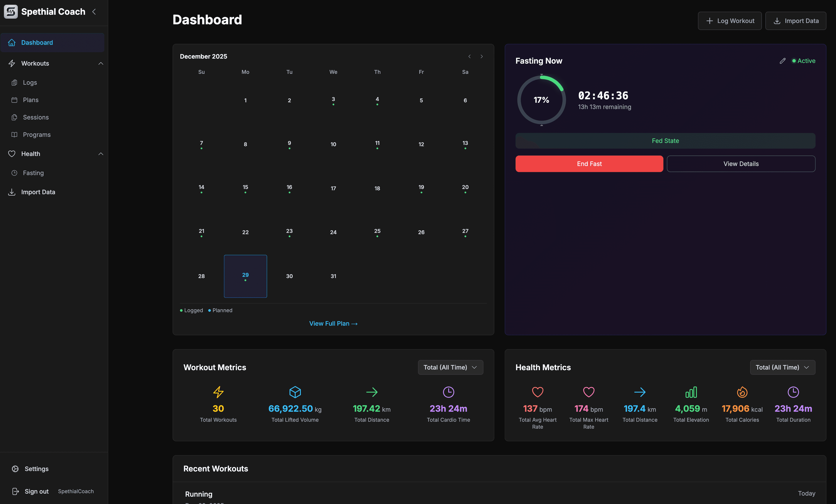Open View Full Plan link
The width and height of the screenshot is (836, 504).
point(333,323)
